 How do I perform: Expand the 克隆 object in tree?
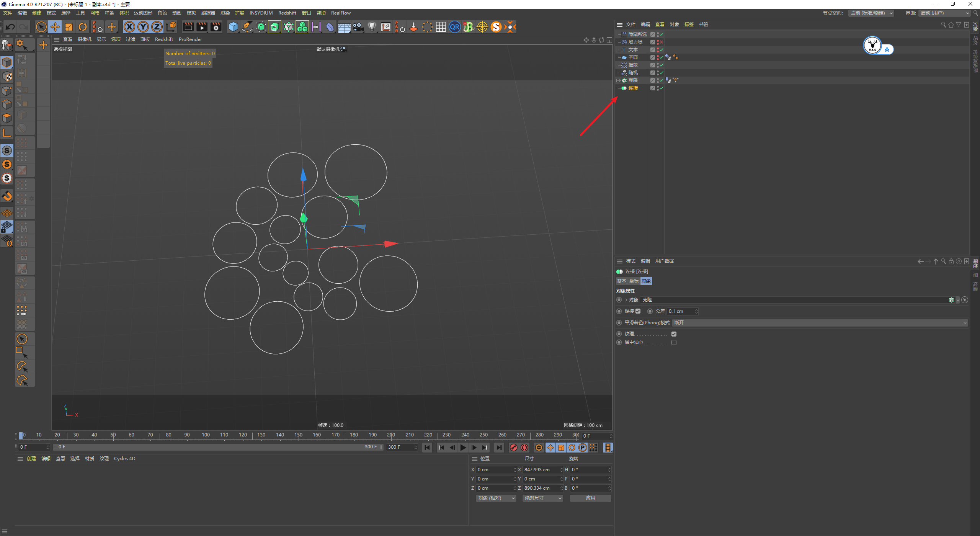[618, 80]
